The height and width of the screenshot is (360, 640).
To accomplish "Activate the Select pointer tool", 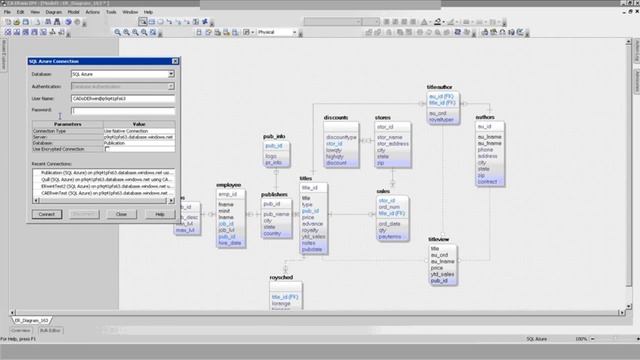I will [142, 22].
